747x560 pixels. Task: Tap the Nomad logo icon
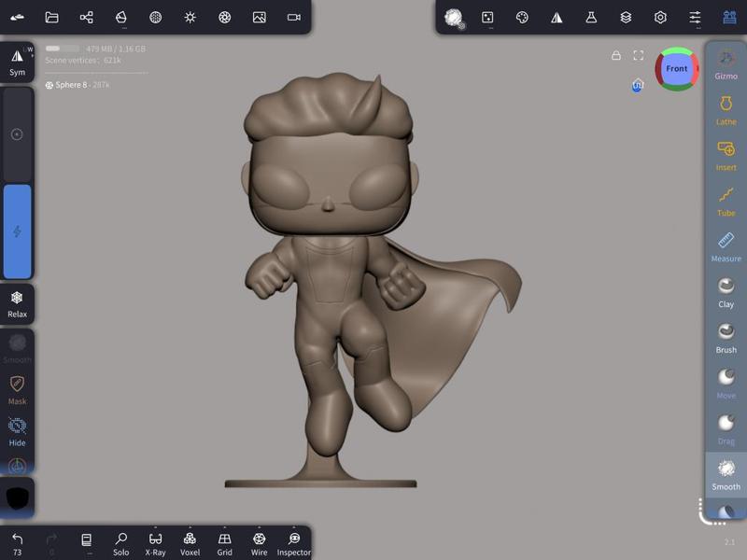(17, 18)
